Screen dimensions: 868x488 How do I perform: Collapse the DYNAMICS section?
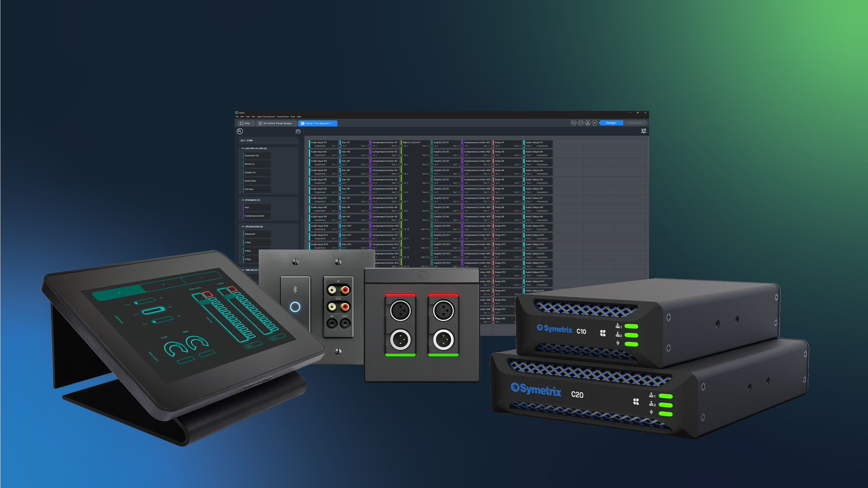coord(243,200)
